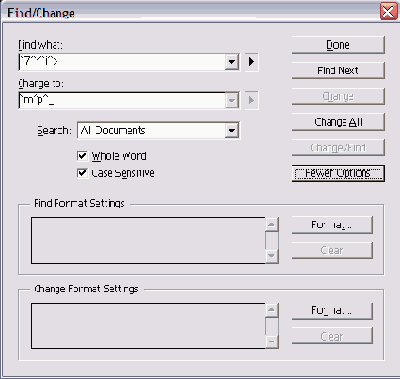Open the Search scope All Documents dropdown
This screenshot has height=379, width=400.
[x=232, y=130]
